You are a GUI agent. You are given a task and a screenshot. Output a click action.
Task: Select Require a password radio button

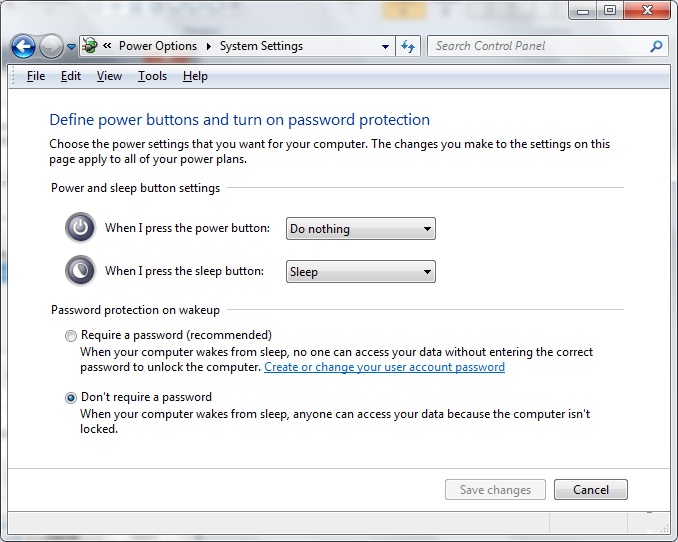tap(70, 336)
